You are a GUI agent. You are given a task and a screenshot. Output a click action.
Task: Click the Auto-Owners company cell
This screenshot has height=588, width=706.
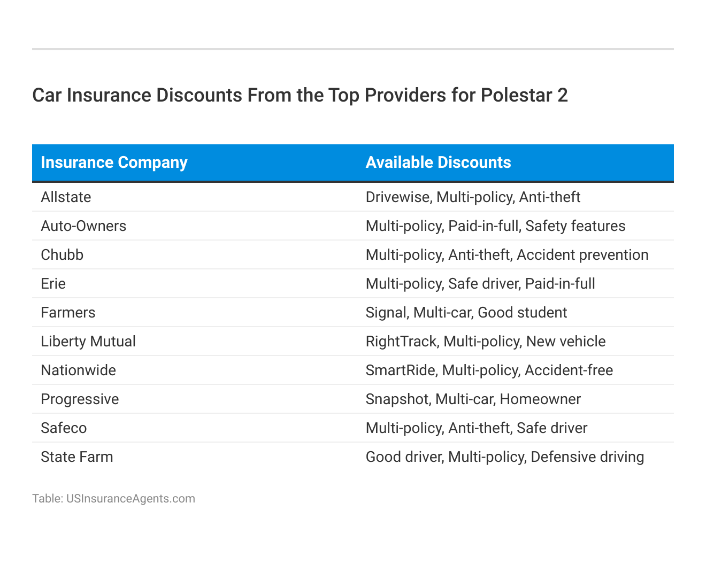coord(83,226)
